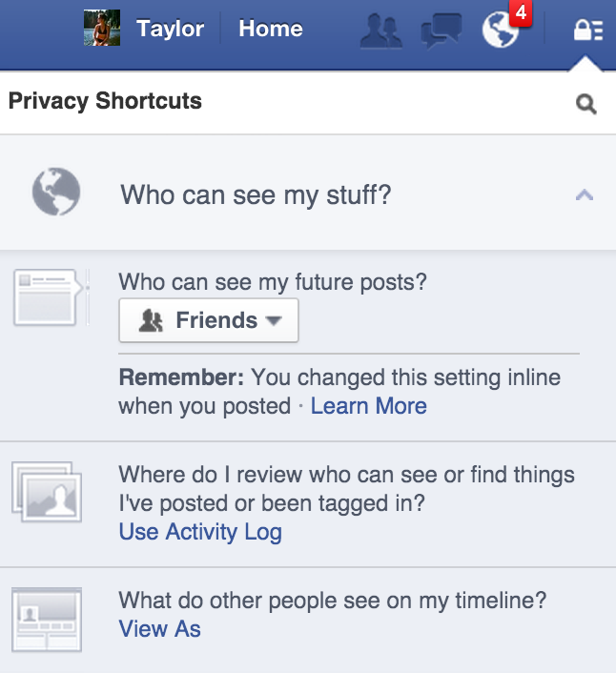Click the red notification count badge

point(521,13)
